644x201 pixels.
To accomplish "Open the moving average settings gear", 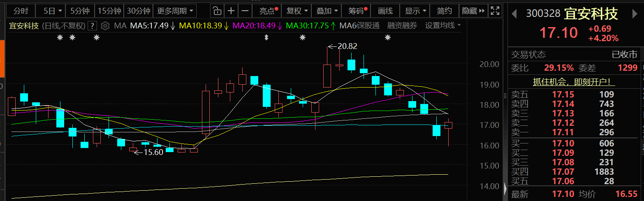I will (105, 26).
